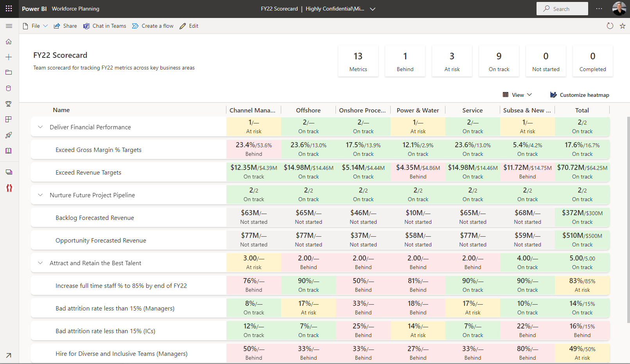The width and height of the screenshot is (630, 364).
Task: Open the app launcher waffle icon
Action: (9, 9)
